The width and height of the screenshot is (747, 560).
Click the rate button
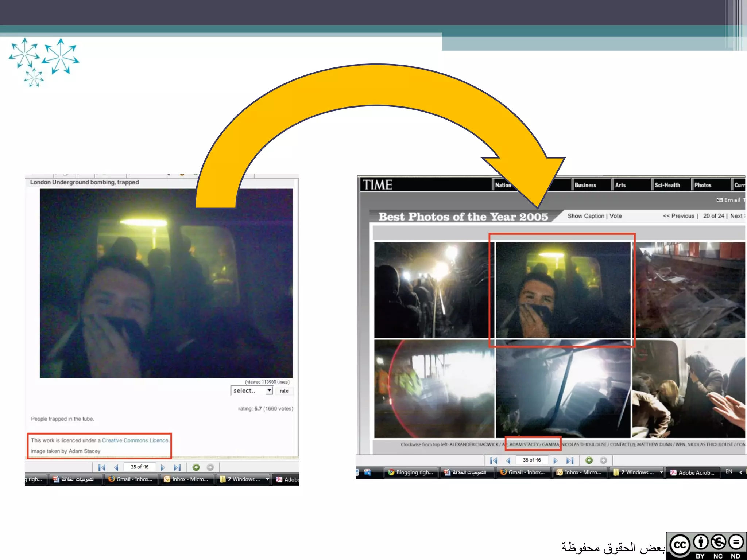pyautogui.click(x=284, y=391)
